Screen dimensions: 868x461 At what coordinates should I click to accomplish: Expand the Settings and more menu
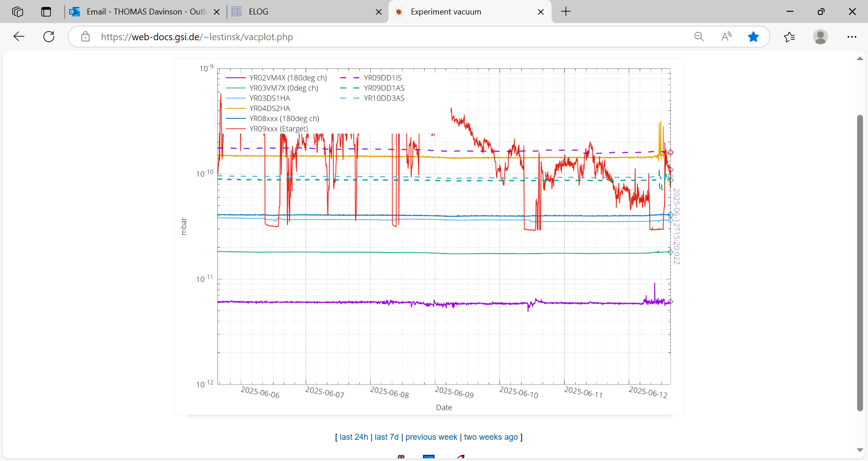click(852, 37)
